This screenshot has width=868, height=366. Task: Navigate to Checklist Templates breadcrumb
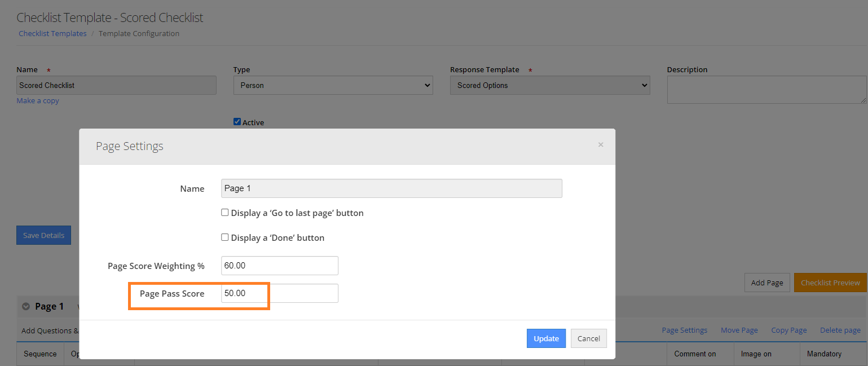[x=52, y=33]
